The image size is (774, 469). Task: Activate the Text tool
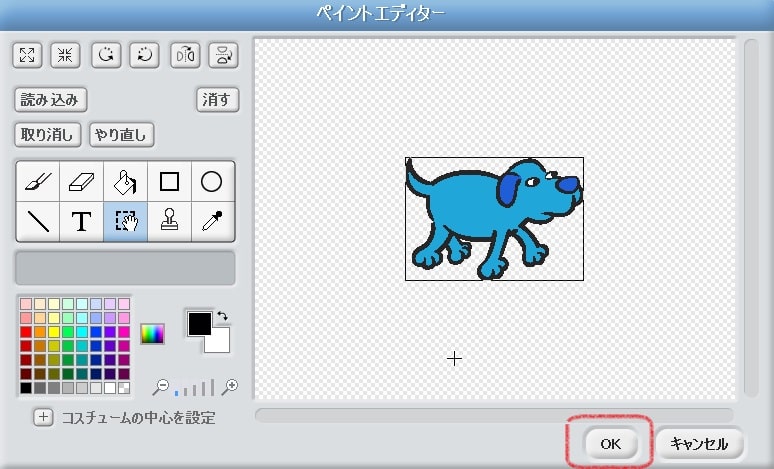tap(82, 222)
